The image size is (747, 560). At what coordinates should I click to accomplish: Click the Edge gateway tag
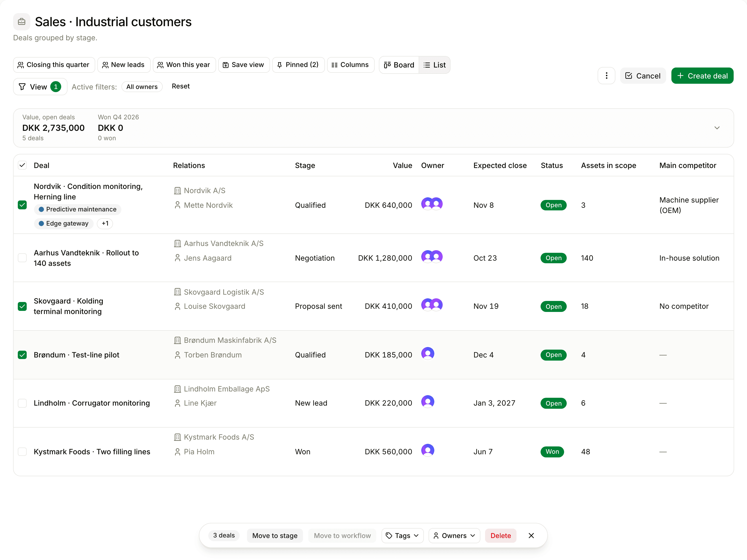click(64, 223)
